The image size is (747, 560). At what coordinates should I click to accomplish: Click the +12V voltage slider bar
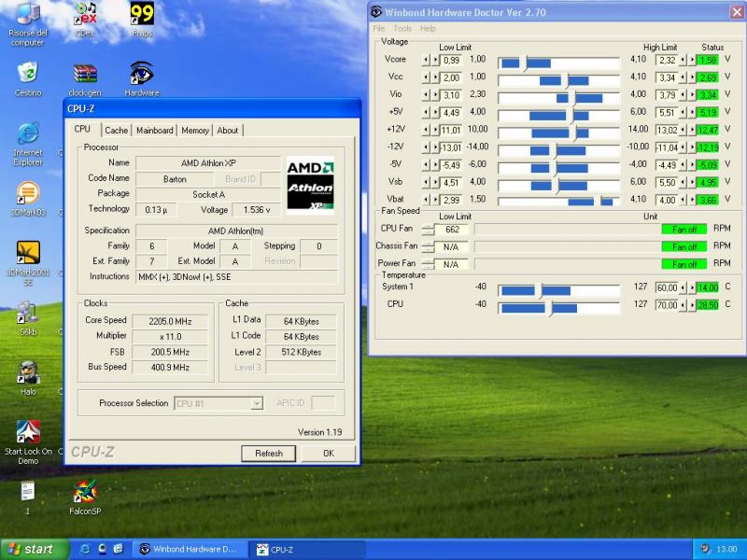558,133
